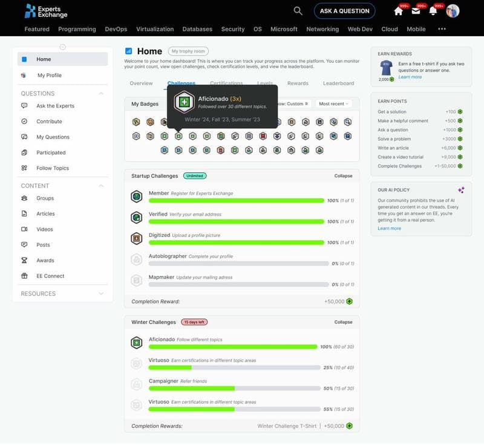The image size is (484, 448).
Task: Open My Profile in sidebar
Action: pos(50,76)
